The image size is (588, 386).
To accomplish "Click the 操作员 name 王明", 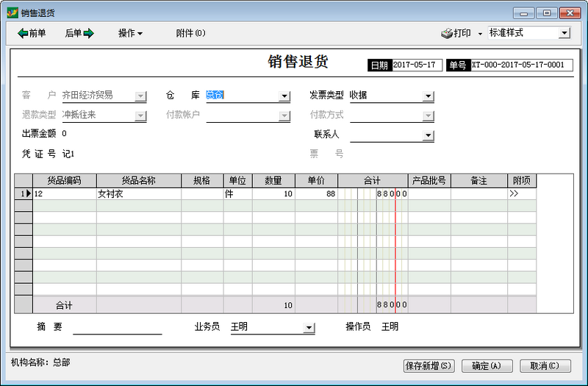I will click(x=390, y=326).
